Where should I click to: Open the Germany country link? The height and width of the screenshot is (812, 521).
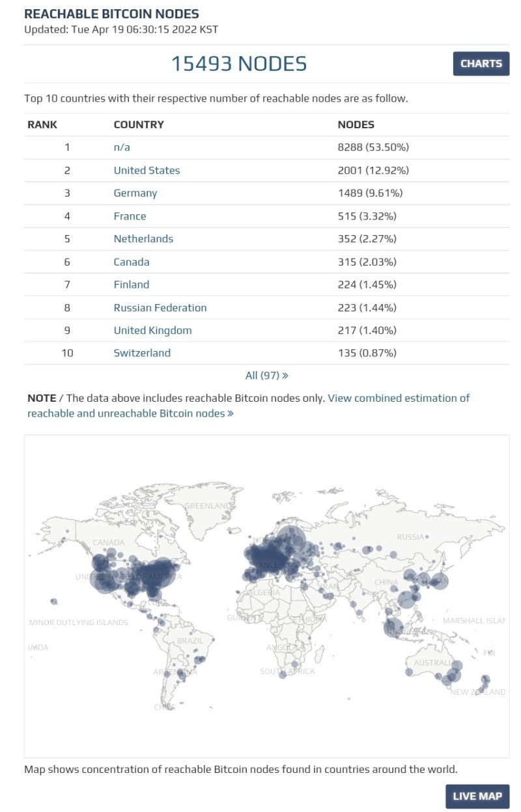135,193
